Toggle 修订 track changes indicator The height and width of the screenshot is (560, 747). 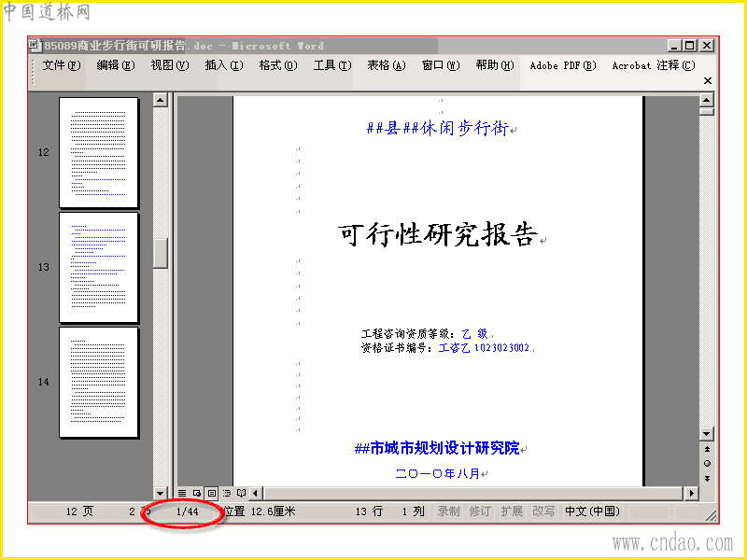point(480,511)
